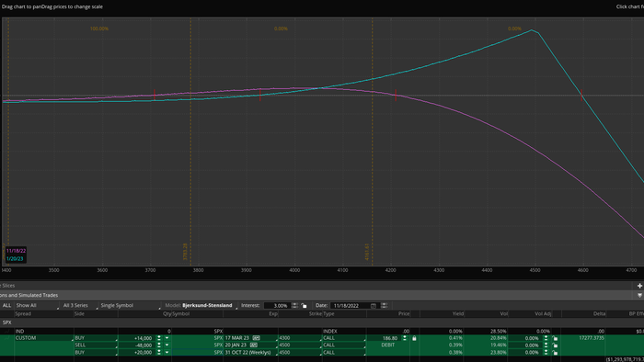Click quantity stepper for -48,000 row

click(x=159, y=345)
